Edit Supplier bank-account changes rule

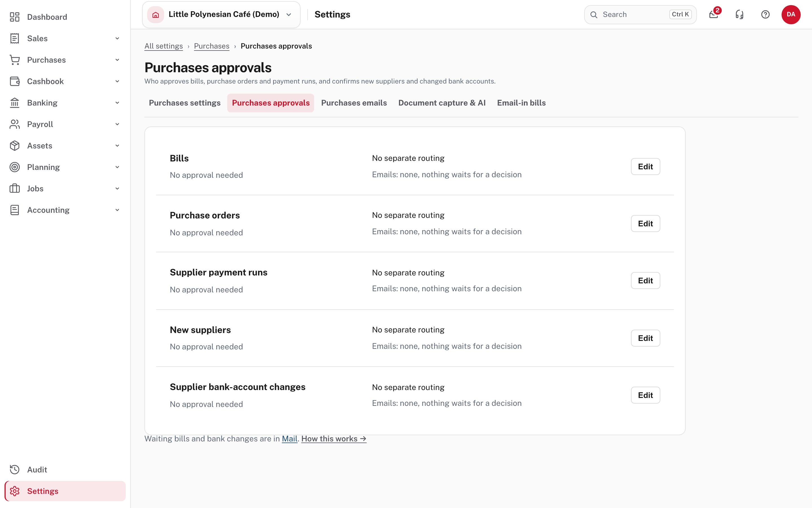point(645,395)
